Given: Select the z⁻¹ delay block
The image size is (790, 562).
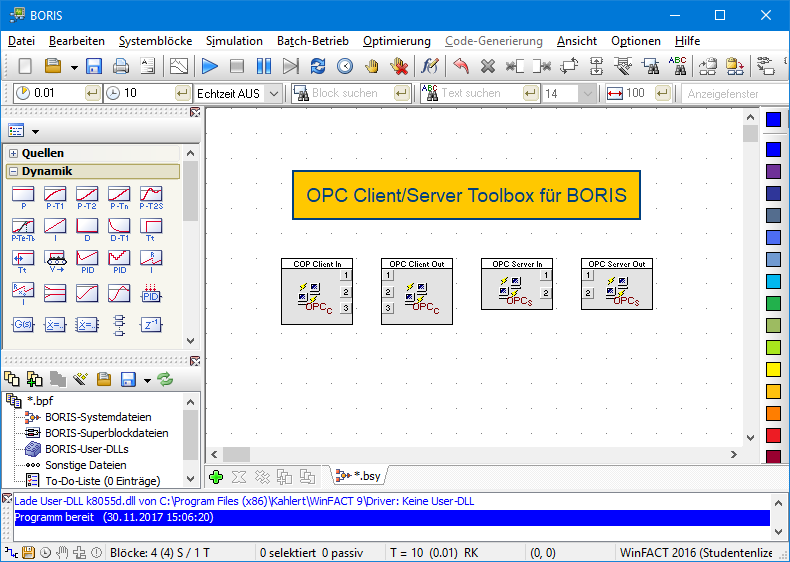Looking at the screenshot, I should point(151,325).
